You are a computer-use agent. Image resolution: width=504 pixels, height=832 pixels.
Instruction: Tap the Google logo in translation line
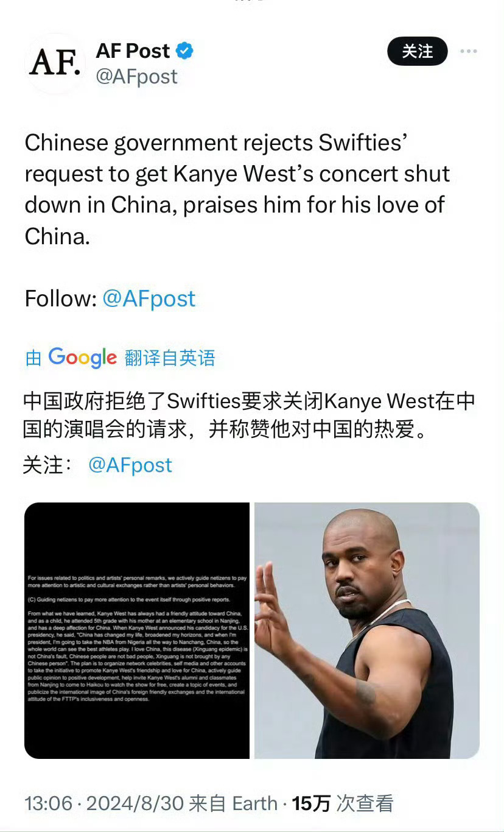click(x=82, y=358)
